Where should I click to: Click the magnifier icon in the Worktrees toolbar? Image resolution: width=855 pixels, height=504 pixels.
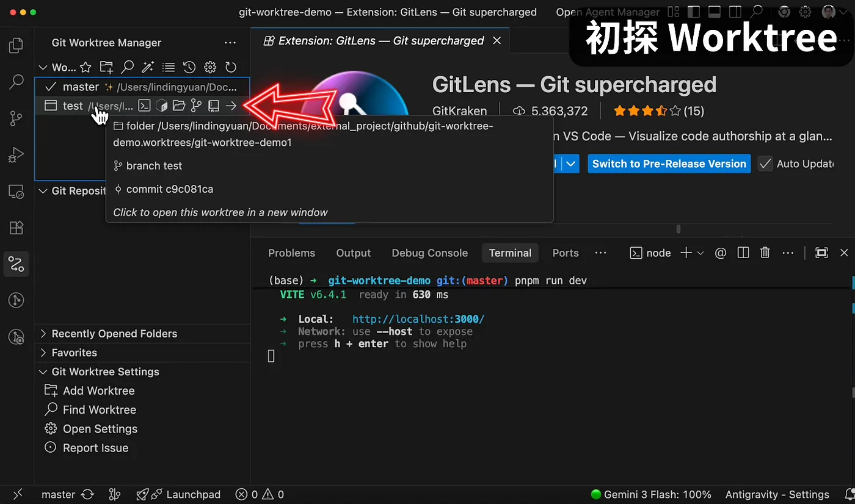click(x=127, y=67)
